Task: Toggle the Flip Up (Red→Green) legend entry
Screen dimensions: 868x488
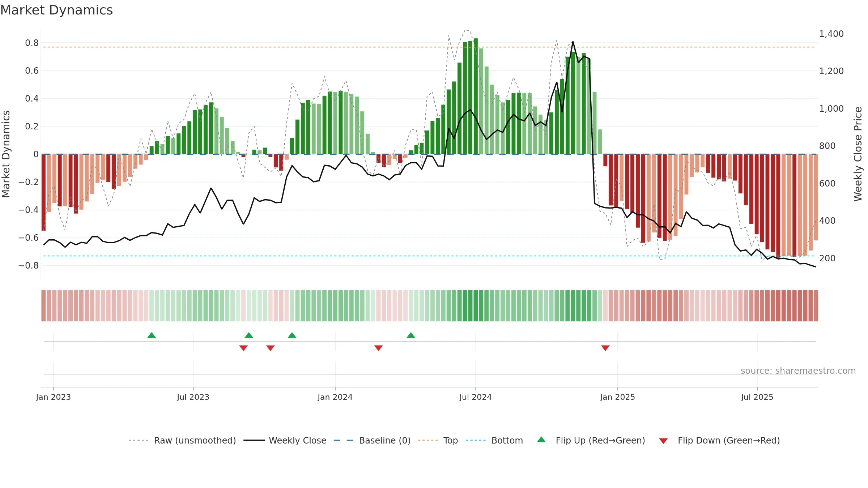Action: [x=591, y=440]
